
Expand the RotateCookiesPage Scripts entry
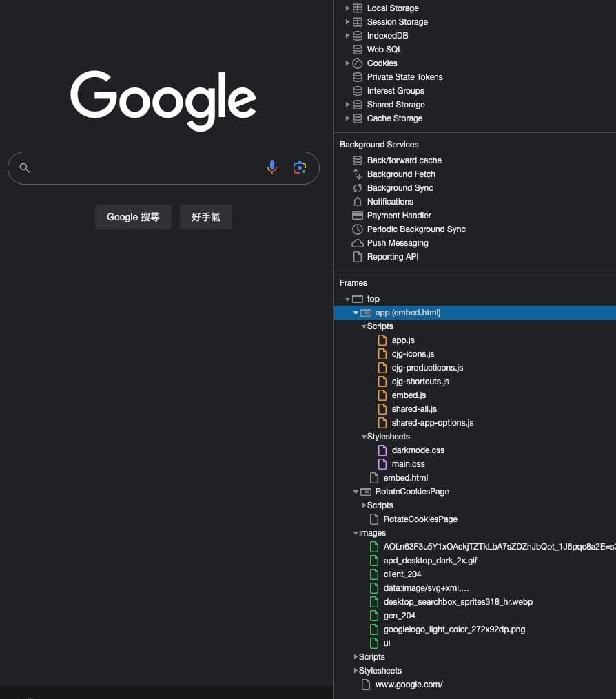pyautogui.click(x=364, y=505)
